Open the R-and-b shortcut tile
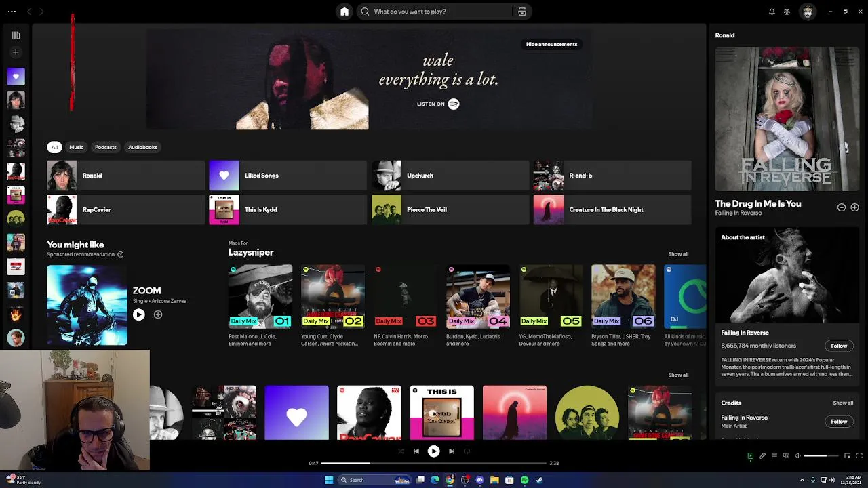Viewport: 868px width, 488px height. [x=612, y=176]
